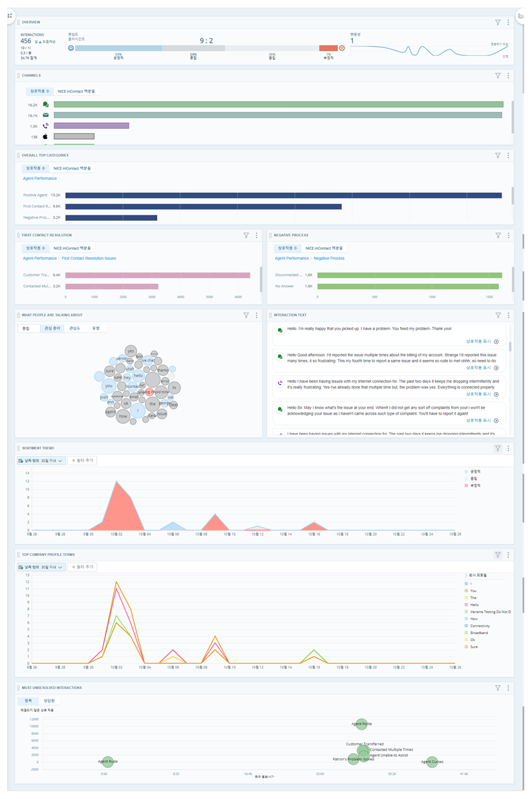
Task: Click Agent Rude bubble in unresolved chart
Action: pyautogui.click(x=108, y=762)
